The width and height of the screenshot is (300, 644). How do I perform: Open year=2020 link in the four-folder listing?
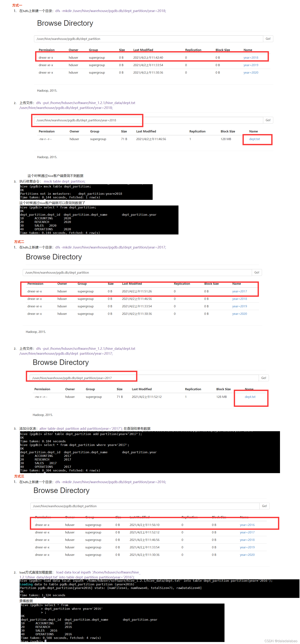(240, 314)
